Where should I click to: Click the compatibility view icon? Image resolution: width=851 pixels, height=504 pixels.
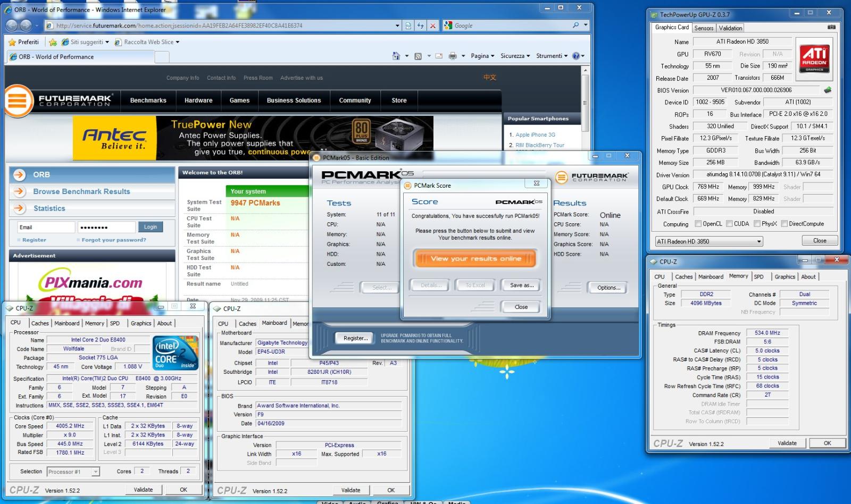[408, 25]
